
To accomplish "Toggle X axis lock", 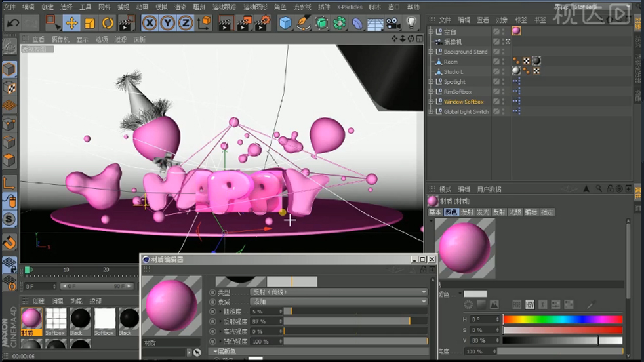I will [150, 23].
